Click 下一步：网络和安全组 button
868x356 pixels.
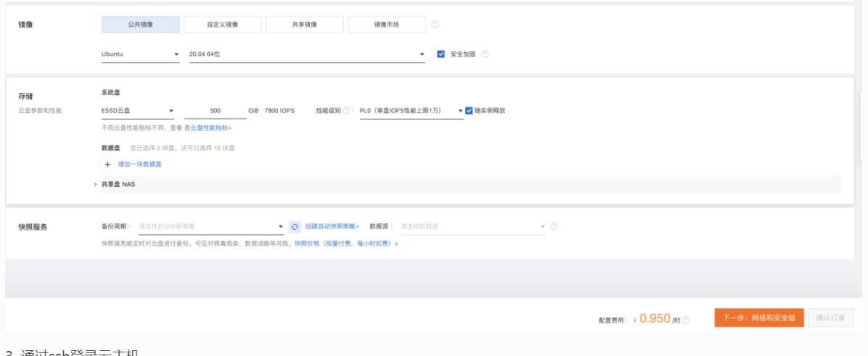point(759,319)
